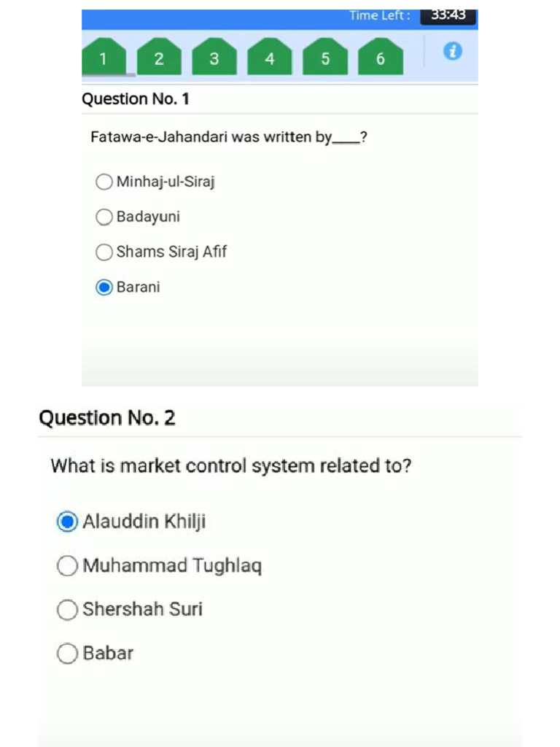Choose the Shershah Suri radio option
The height and width of the screenshot is (747, 560).
pyautogui.click(x=67, y=609)
